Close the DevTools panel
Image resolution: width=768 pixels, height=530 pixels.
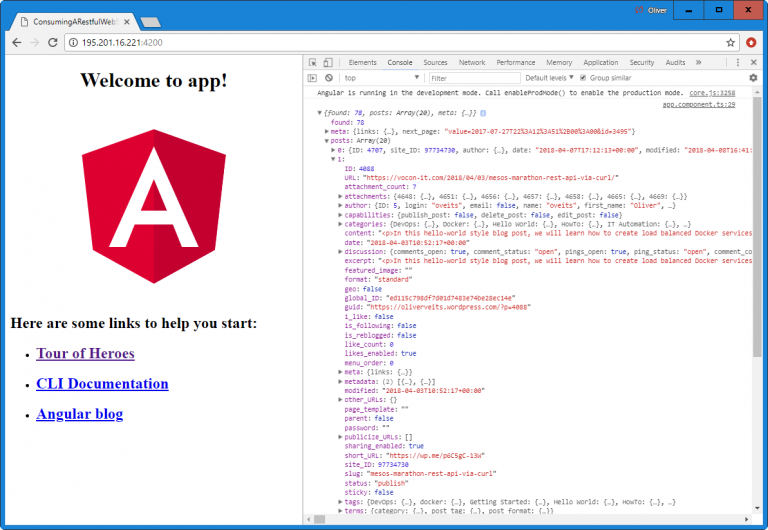753,62
